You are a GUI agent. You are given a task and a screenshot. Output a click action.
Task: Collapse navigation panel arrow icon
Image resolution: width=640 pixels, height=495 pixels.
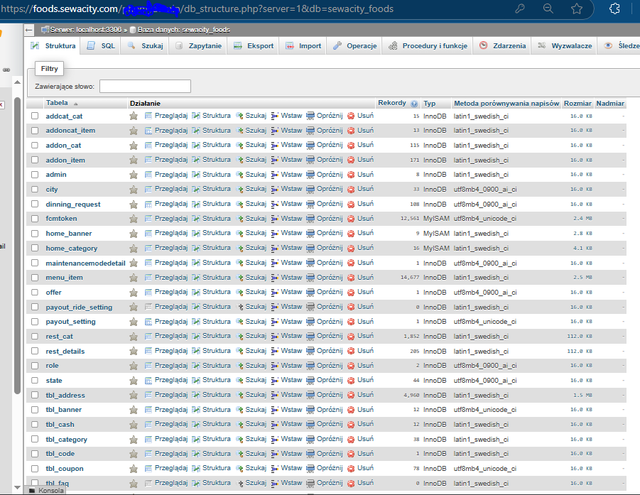pyautogui.click(x=29, y=30)
